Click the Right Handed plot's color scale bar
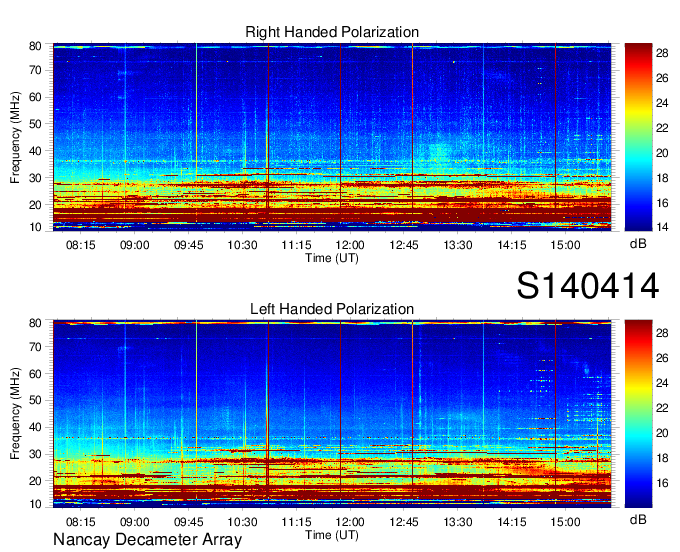Screen dimensions: 680x552 point(638,137)
